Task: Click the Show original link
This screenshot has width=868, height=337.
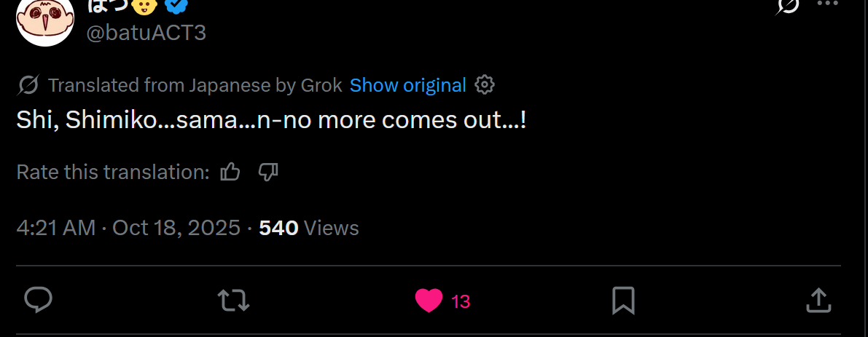Action: (407, 86)
